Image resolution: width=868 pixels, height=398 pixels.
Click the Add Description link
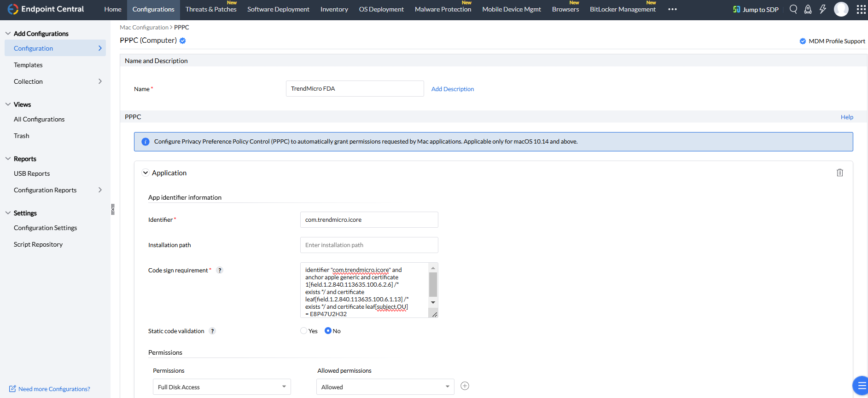pos(453,89)
